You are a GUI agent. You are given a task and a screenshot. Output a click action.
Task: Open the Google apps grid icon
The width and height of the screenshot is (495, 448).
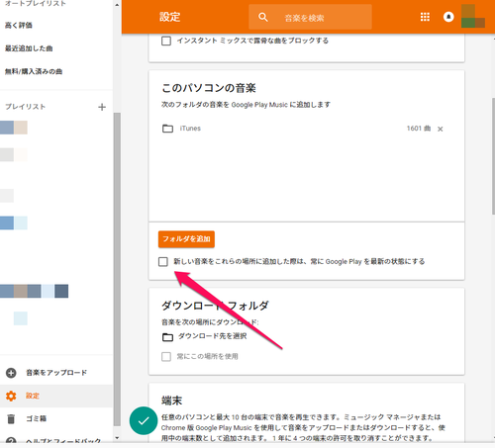coord(425,17)
